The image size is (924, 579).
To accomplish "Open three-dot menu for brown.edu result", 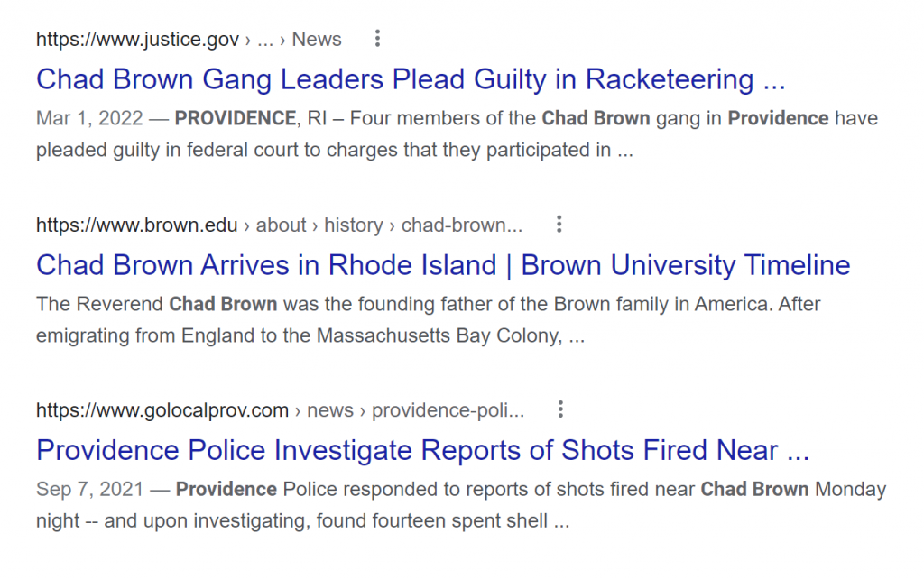I will (559, 225).
